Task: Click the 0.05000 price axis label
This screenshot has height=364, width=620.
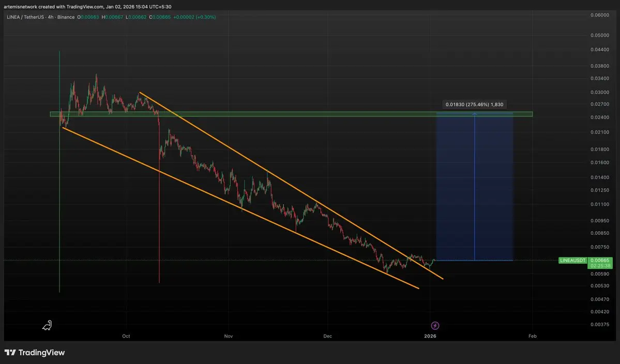Action: point(600,35)
